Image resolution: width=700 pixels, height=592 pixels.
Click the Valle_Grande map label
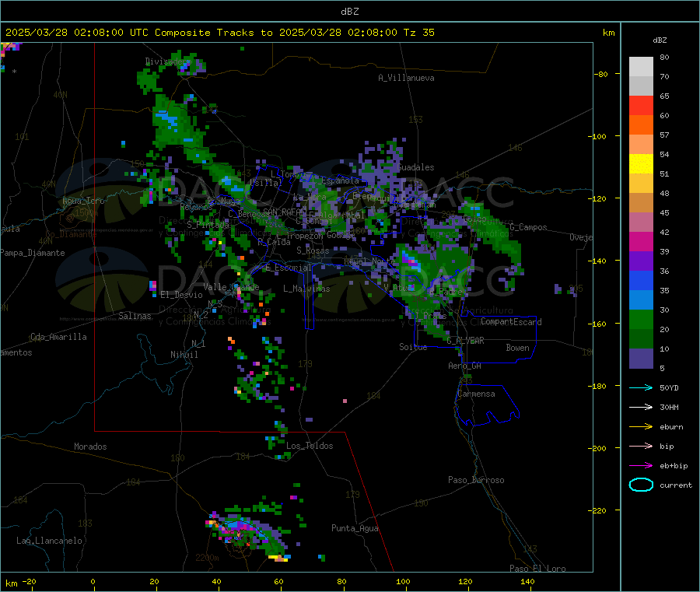pyautogui.click(x=231, y=286)
